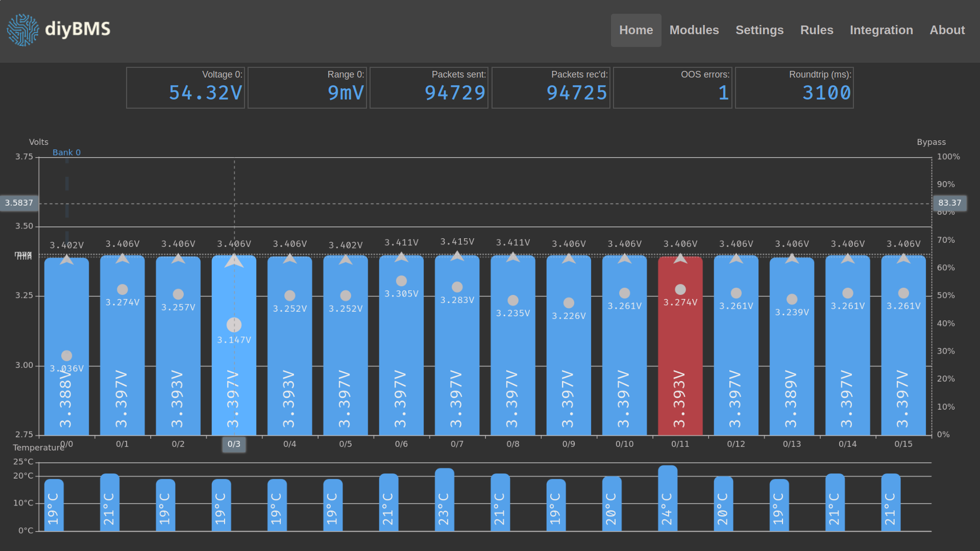980x551 pixels.
Task: Open the About page
Action: tap(947, 30)
